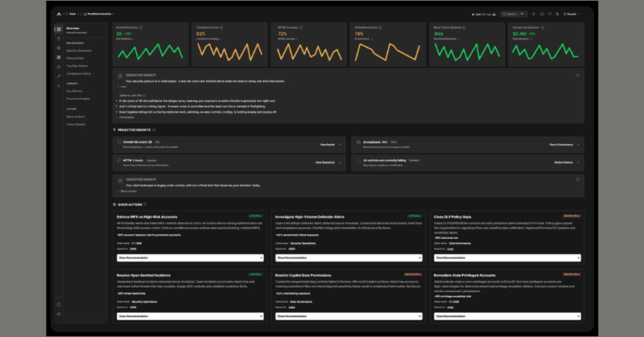Open Security Scoreboard in the sidebar
This screenshot has height=337, width=644.
(x=79, y=50)
